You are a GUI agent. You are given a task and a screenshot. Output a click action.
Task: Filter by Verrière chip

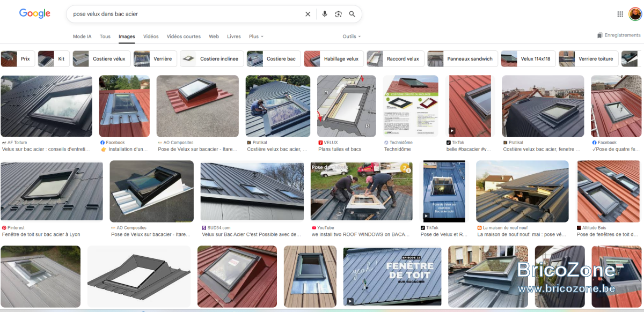pyautogui.click(x=155, y=59)
